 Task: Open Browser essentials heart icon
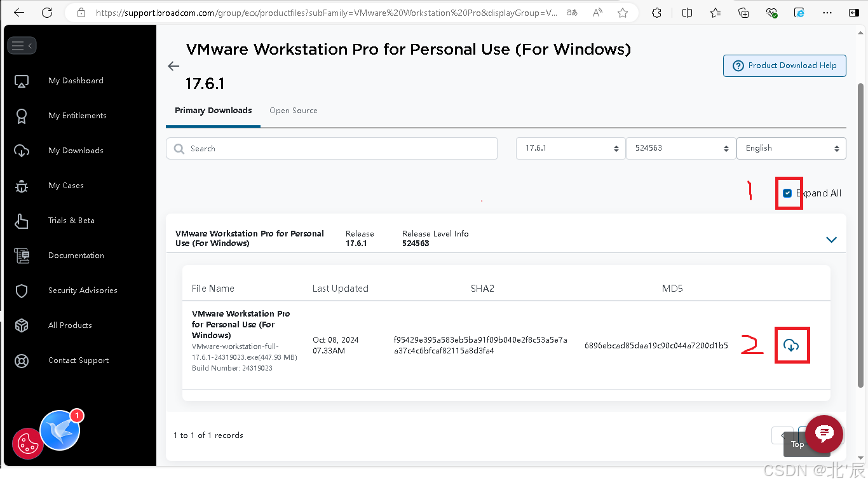(771, 13)
